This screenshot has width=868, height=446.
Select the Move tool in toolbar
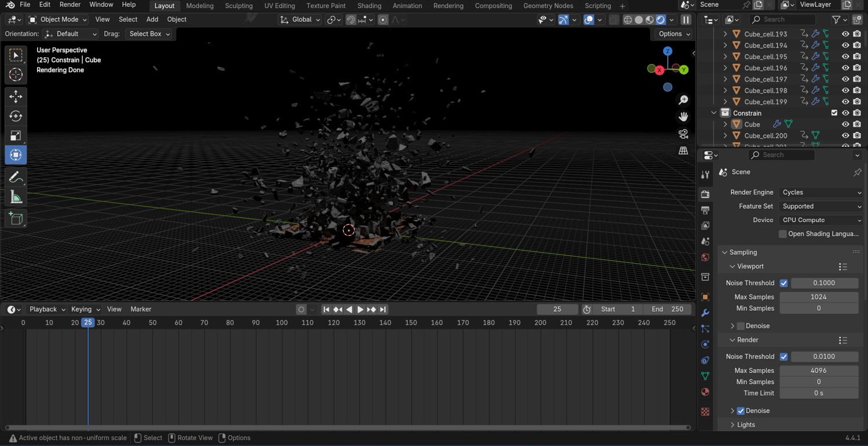[16, 96]
